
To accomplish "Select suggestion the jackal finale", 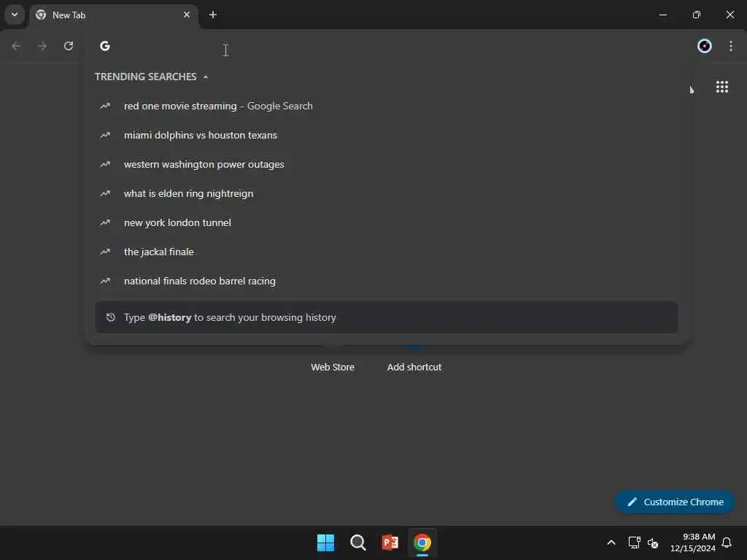I will click(387, 252).
